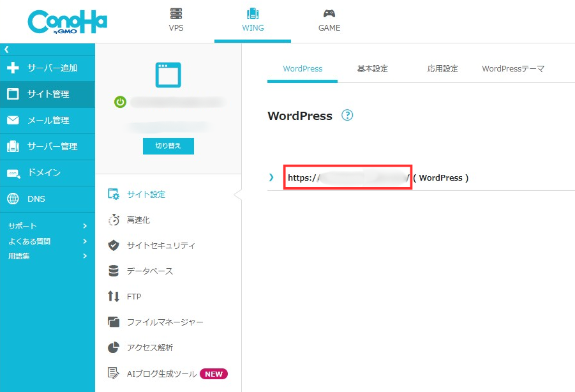Click the 高速化 stopwatch icon

click(x=114, y=220)
